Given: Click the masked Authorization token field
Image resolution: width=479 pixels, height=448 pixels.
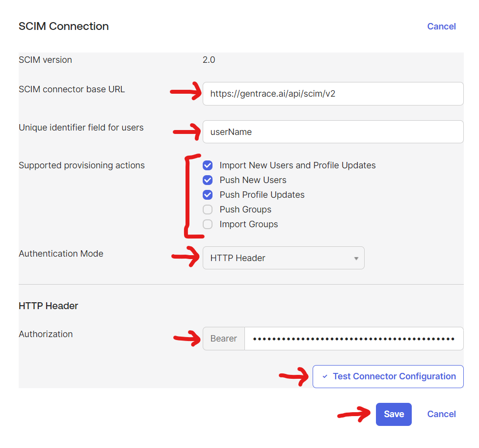Looking at the screenshot, I should pos(353,338).
